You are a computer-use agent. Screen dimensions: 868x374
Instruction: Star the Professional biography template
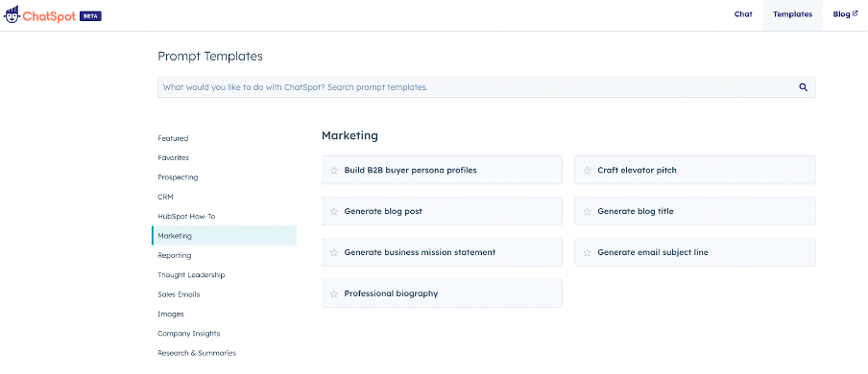click(x=334, y=293)
